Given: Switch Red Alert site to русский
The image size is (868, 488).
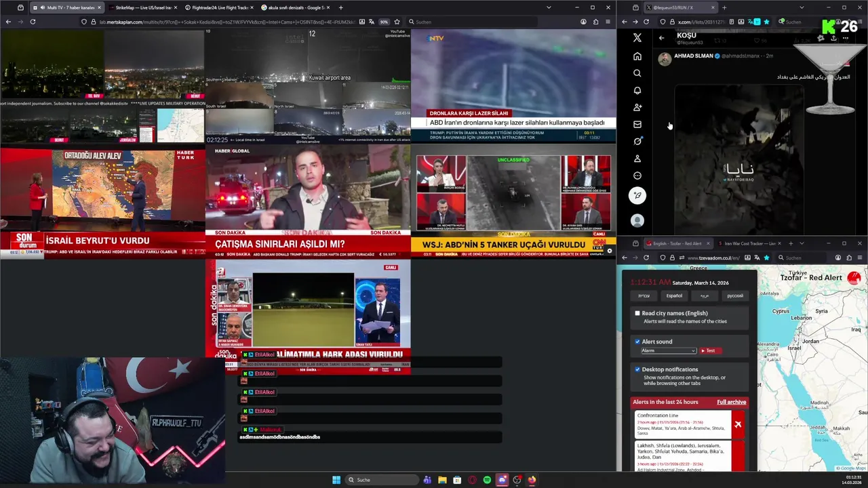Looking at the screenshot, I should click(735, 296).
